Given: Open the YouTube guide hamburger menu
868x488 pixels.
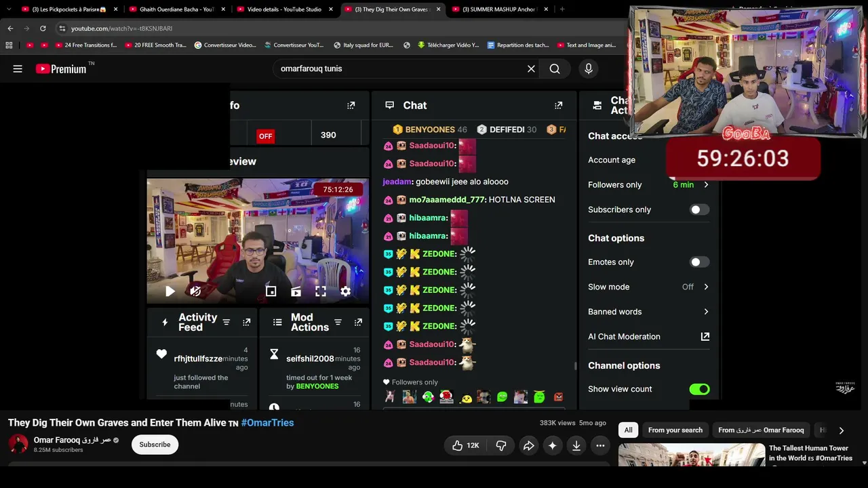Looking at the screenshot, I should pyautogui.click(x=18, y=68).
